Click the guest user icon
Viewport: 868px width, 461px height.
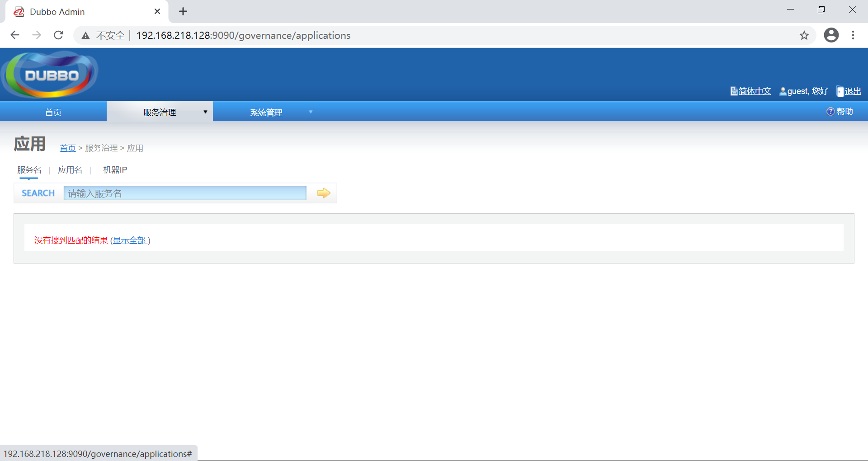pyautogui.click(x=783, y=91)
